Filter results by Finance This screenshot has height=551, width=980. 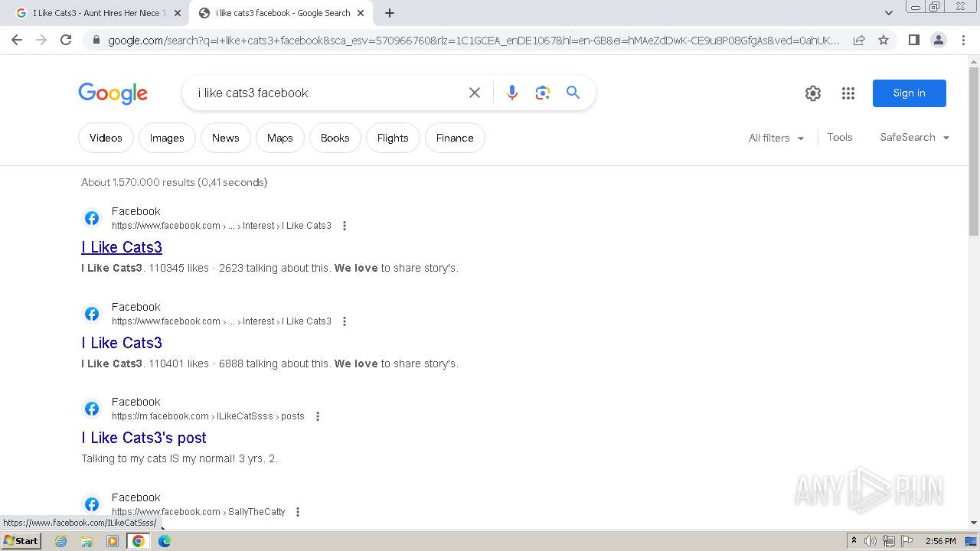[x=455, y=138]
